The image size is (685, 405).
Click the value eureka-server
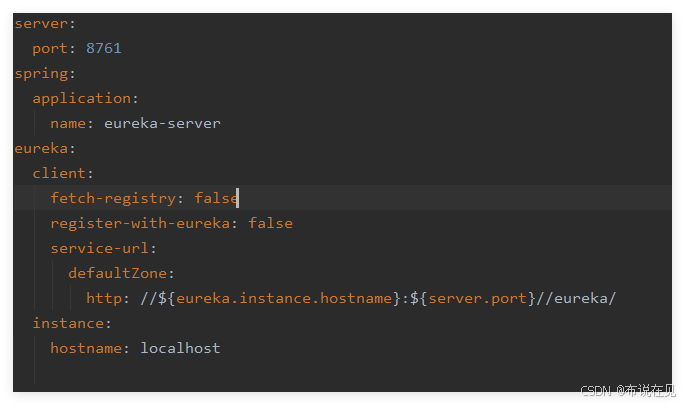pos(162,124)
